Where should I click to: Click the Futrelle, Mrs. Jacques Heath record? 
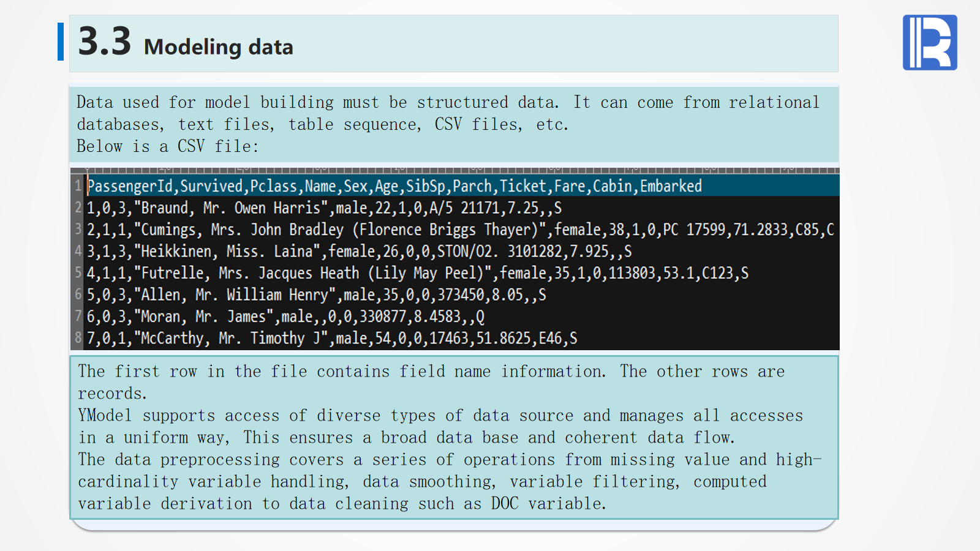[x=417, y=273]
